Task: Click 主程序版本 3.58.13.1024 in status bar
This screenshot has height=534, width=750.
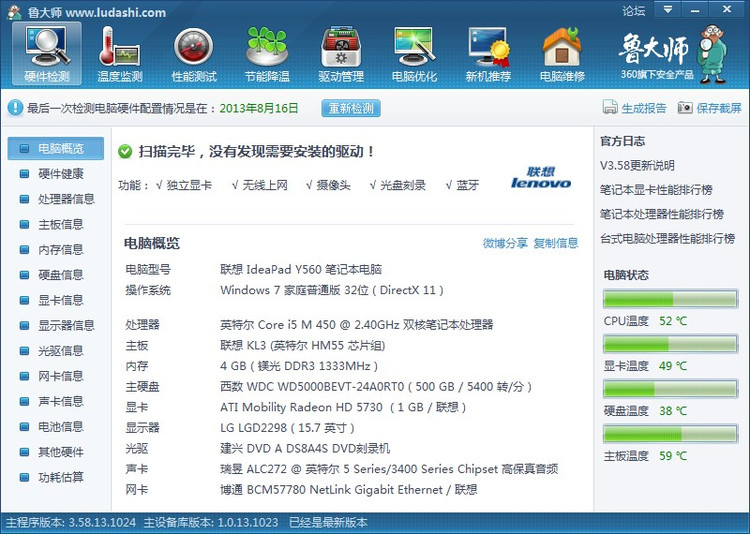Action: click(70, 523)
